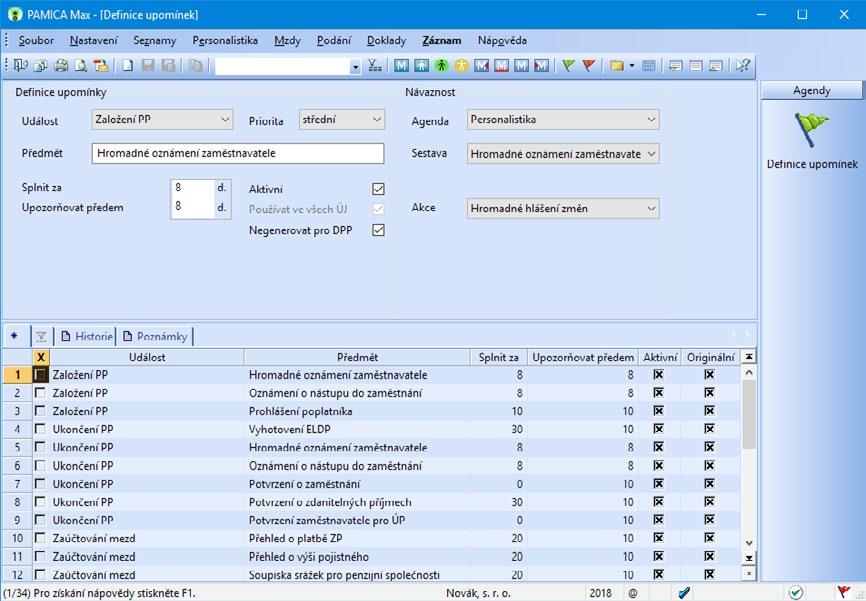Sort by the Předmět column header
The width and height of the screenshot is (866, 601).
point(357,357)
